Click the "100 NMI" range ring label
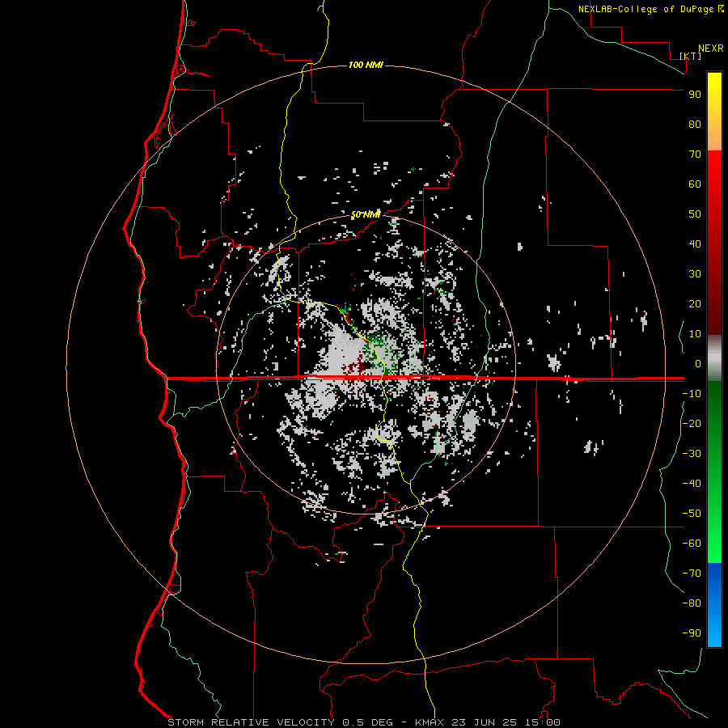 click(366, 65)
